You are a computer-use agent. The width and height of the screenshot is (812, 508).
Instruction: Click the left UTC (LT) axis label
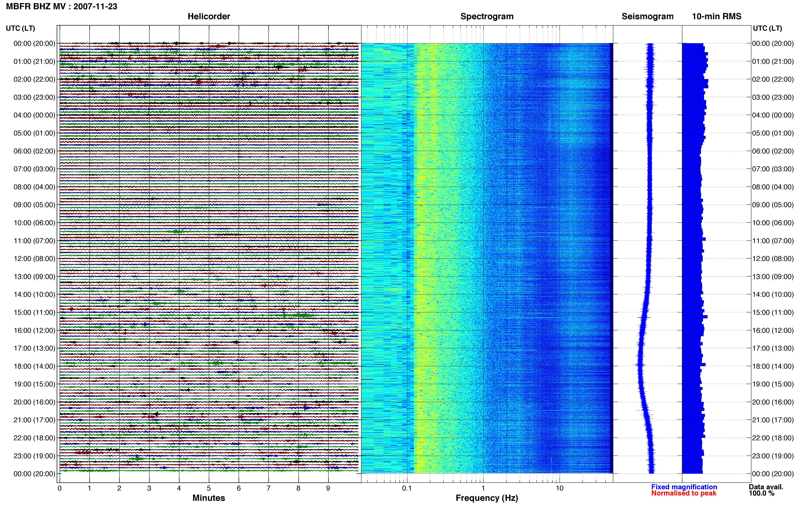[x=21, y=28]
